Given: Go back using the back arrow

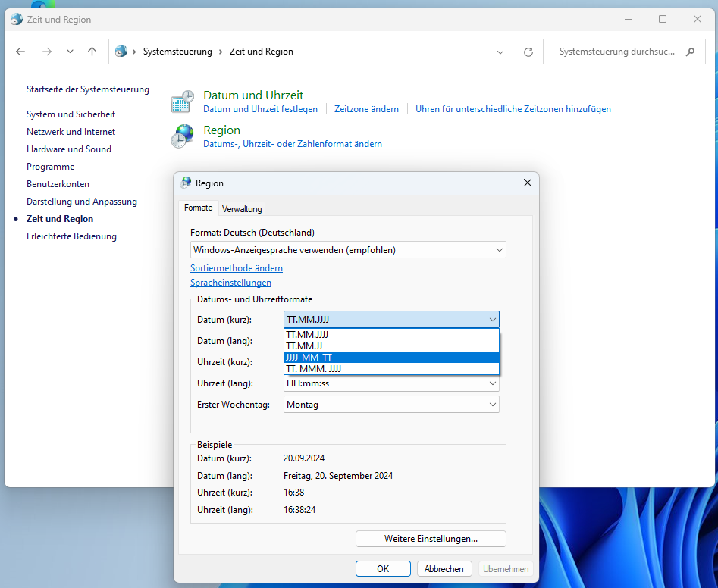Looking at the screenshot, I should pos(20,52).
